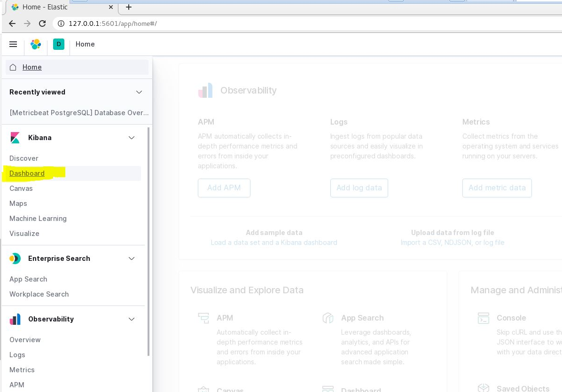Open Discover in Kibana menu
The image size is (562, 392).
[23, 158]
